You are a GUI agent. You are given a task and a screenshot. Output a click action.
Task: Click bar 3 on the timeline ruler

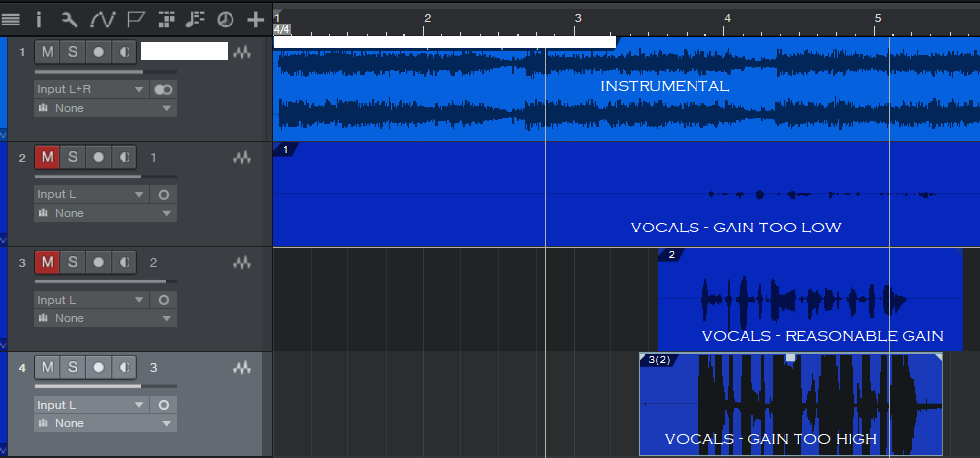578,18
